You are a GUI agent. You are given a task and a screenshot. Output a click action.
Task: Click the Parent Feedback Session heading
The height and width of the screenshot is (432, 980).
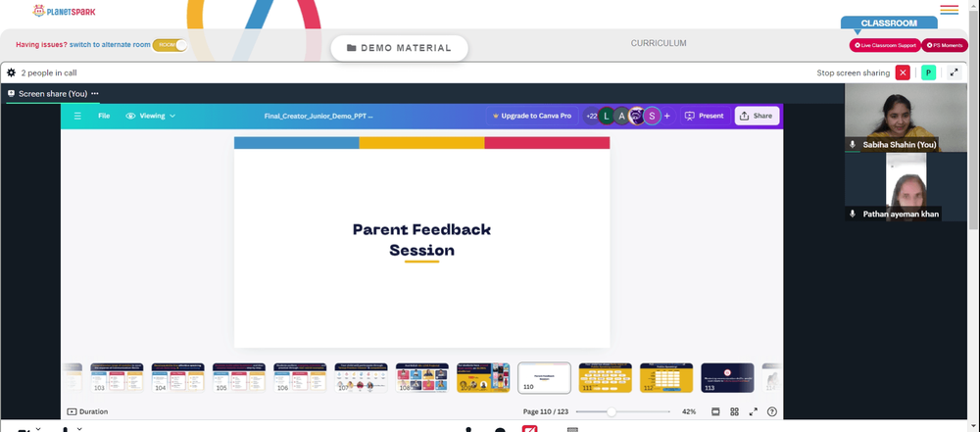(421, 239)
